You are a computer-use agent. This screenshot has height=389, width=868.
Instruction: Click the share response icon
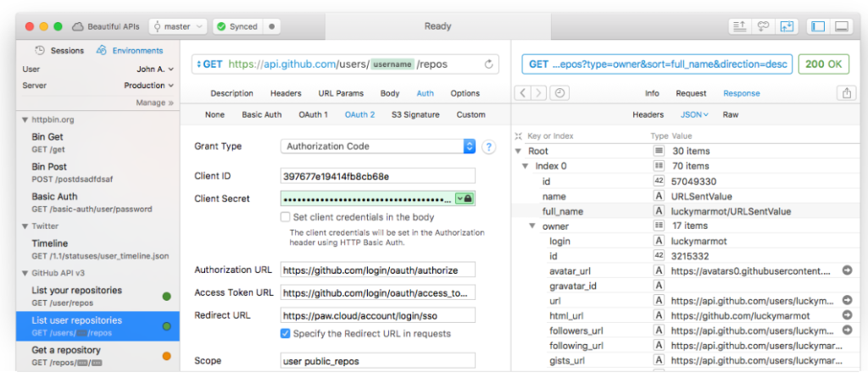coord(847,93)
